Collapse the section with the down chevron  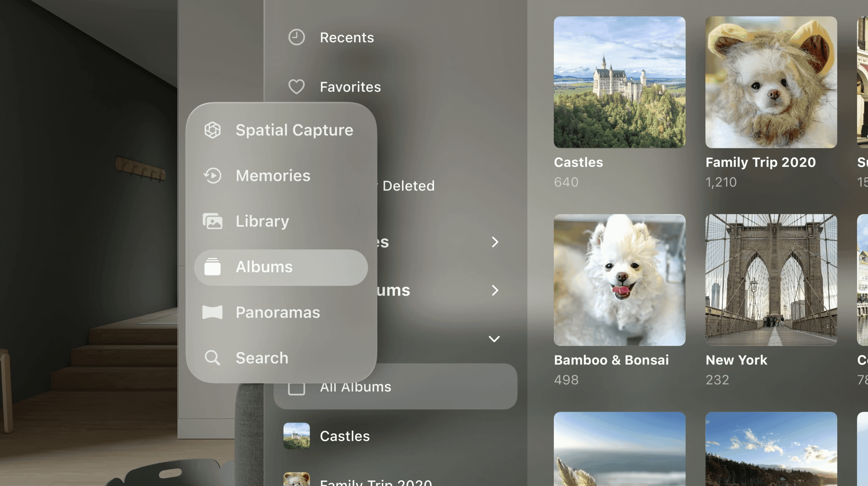pos(494,339)
